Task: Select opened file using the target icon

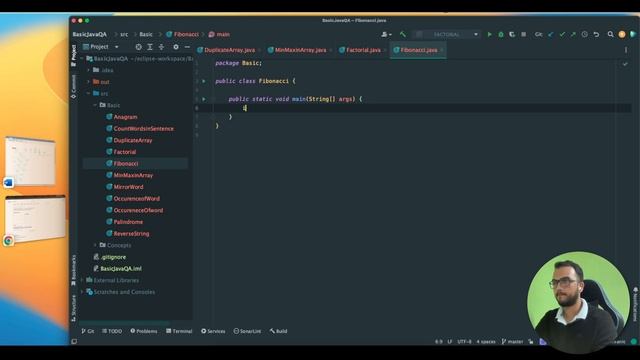Action: click(x=139, y=47)
